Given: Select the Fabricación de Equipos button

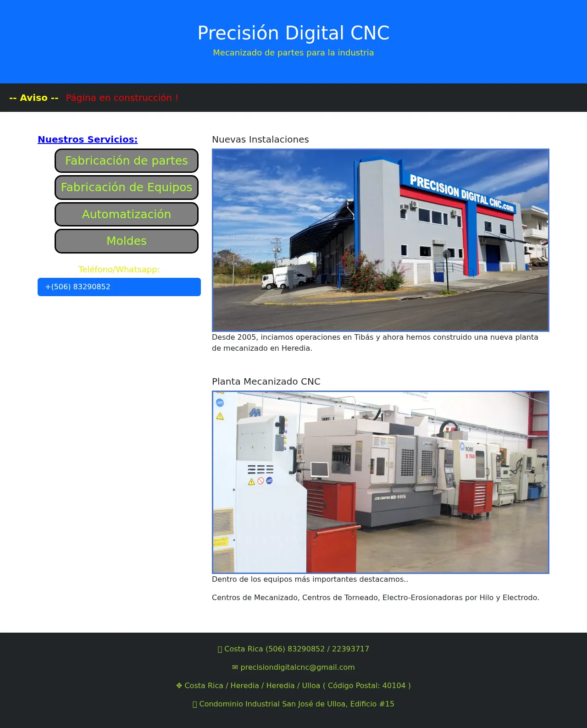Looking at the screenshot, I should click(x=127, y=188).
